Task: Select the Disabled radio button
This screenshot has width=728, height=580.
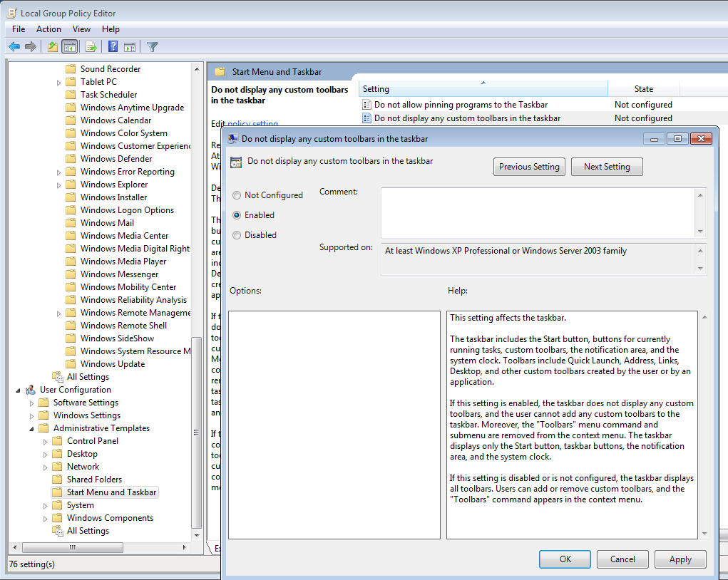Action: point(237,235)
